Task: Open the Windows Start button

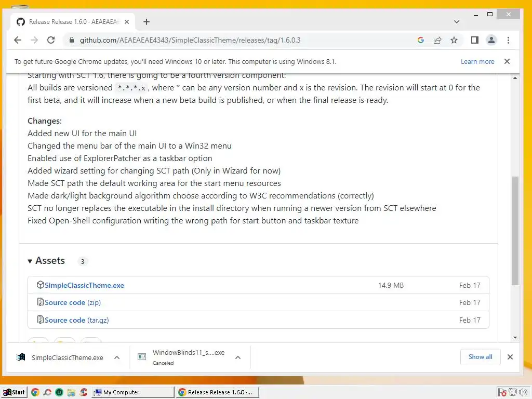Action: click(x=14, y=392)
